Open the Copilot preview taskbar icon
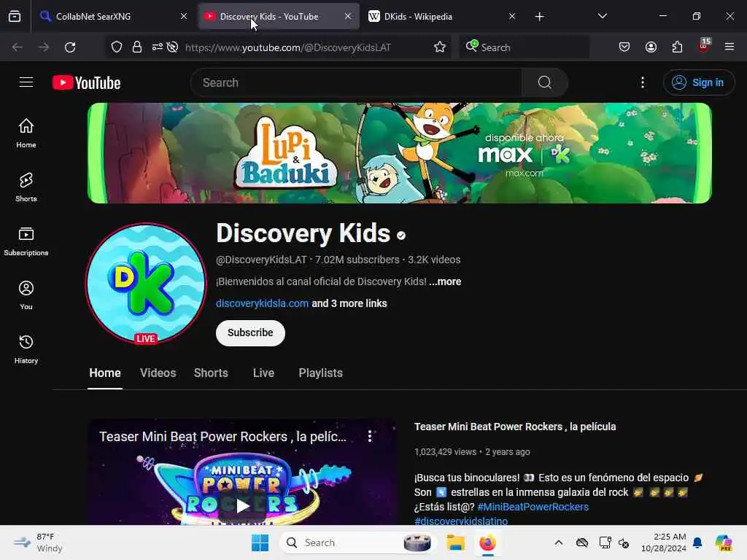This screenshot has width=747, height=560. (x=724, y=542)
